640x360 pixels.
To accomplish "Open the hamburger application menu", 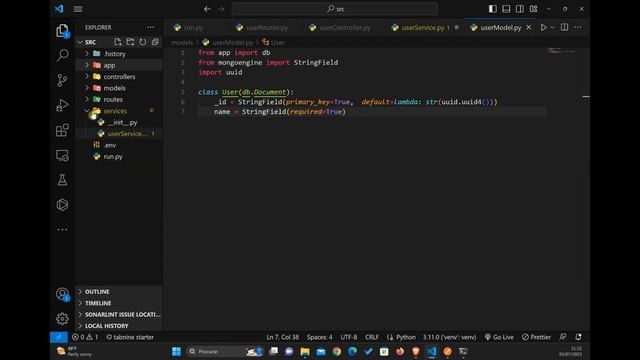I will point(78,9).
